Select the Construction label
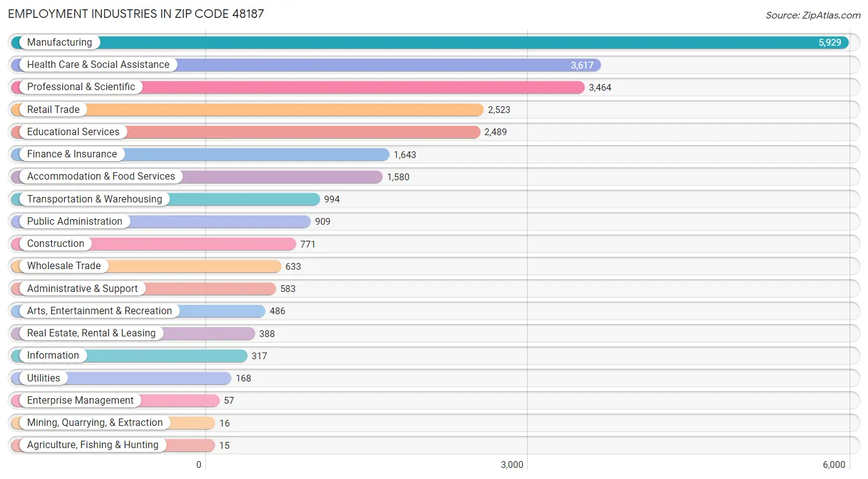868x479 pixels. point(56,244)
